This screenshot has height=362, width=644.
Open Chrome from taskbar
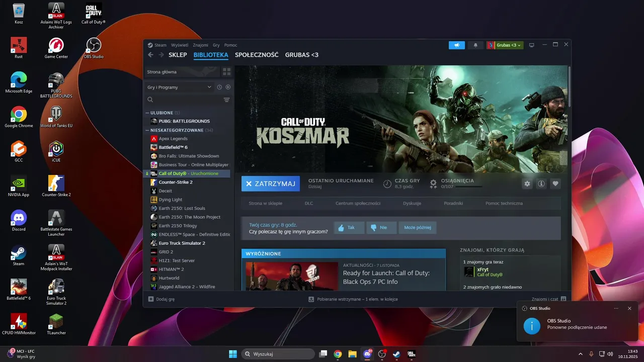click(338, 354)
